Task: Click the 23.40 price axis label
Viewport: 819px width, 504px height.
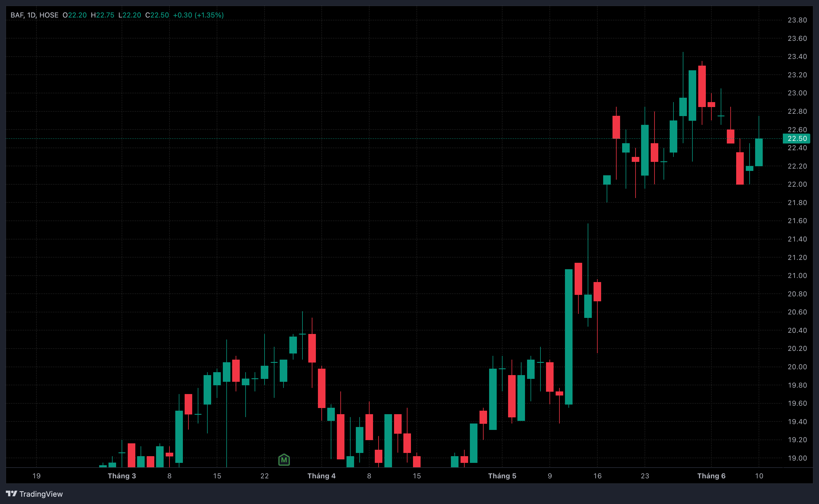Action: click(x=797, y=56)
